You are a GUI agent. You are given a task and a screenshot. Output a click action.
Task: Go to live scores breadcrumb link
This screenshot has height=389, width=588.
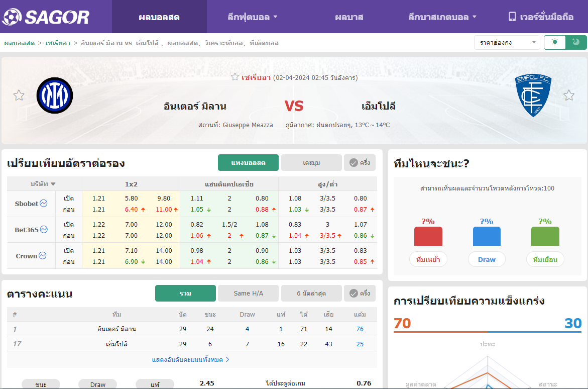(20, 43)
